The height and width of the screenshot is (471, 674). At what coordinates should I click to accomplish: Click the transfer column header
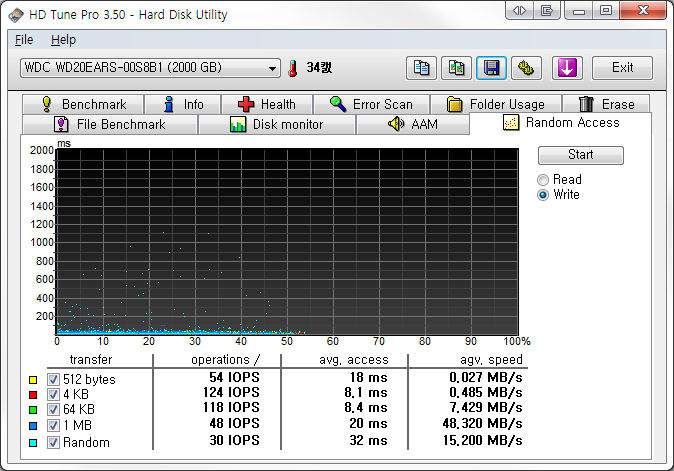click(x=91, y=360)
